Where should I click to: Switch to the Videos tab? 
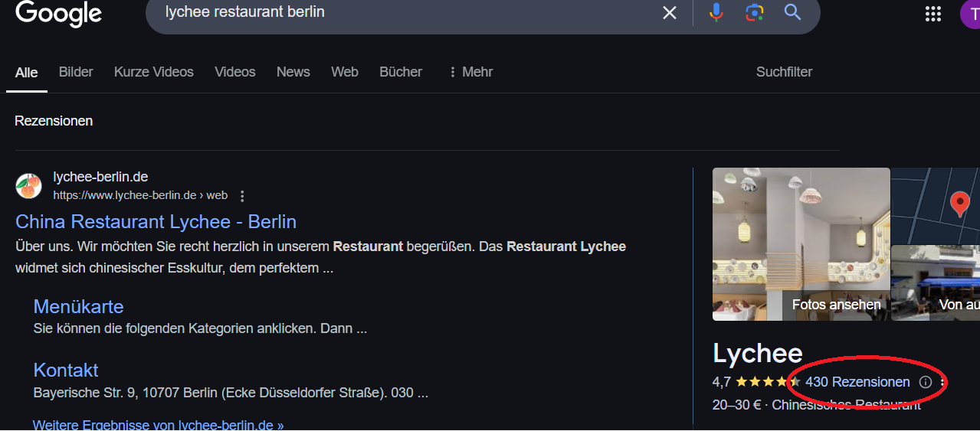pyautogui.click(x=235, y=72)
